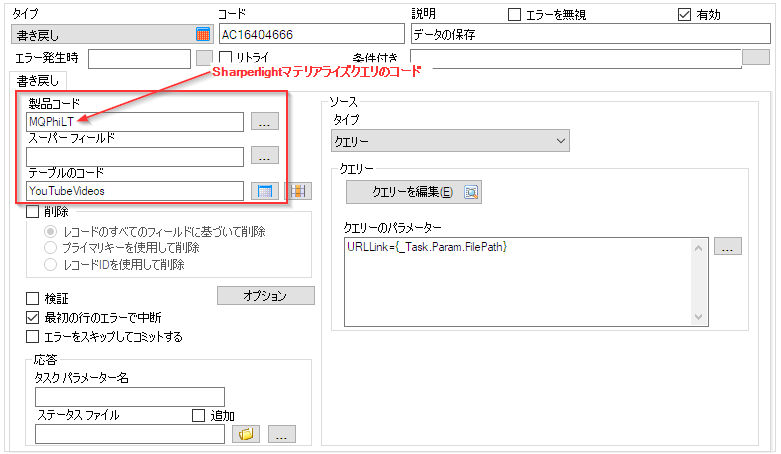Image resolution: width=781 pixels, height=454 pixels.
Task: Enable the リトライ checkbox
Action: click(226, 57)
